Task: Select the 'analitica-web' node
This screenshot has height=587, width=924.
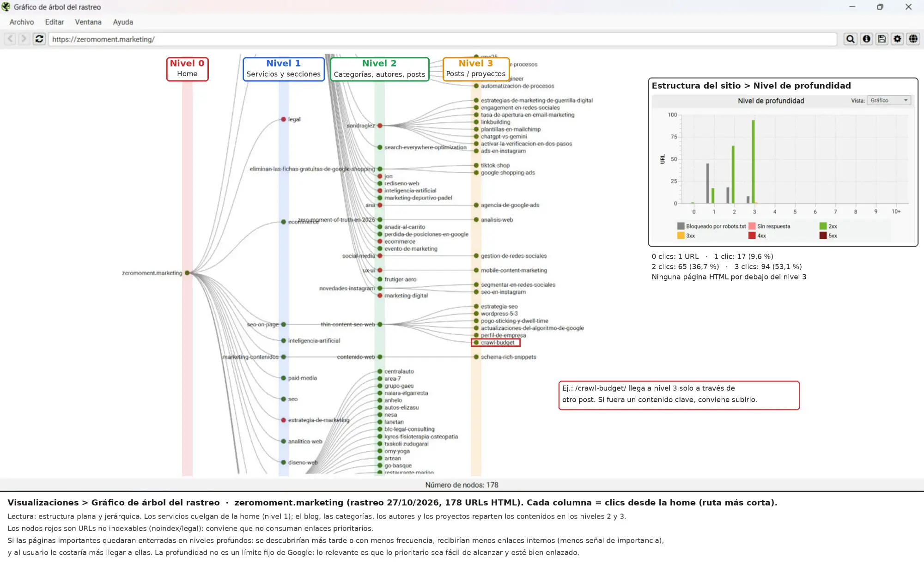Action: 283,441
